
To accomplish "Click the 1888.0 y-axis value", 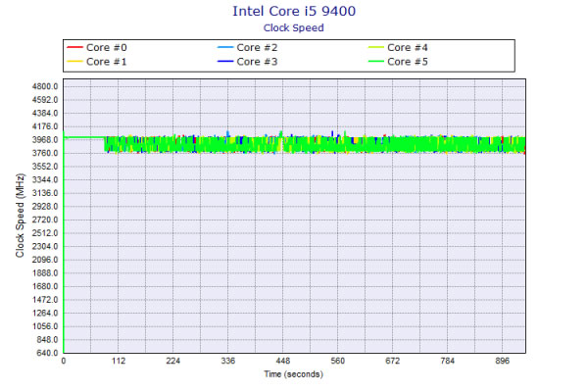I will tap(45, 273).
